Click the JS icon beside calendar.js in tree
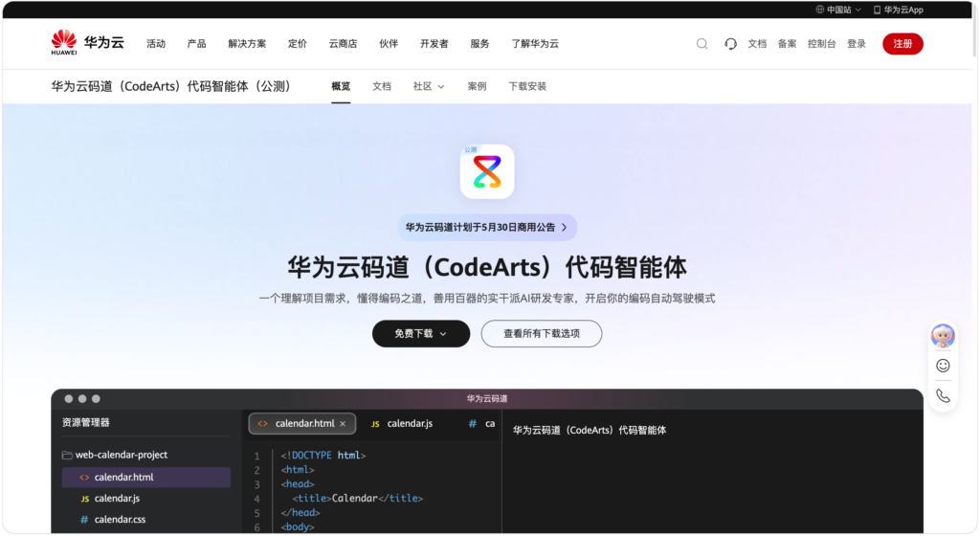Viewport: 980px width, 536px height. pyautogui.click(x=84, y=499)
